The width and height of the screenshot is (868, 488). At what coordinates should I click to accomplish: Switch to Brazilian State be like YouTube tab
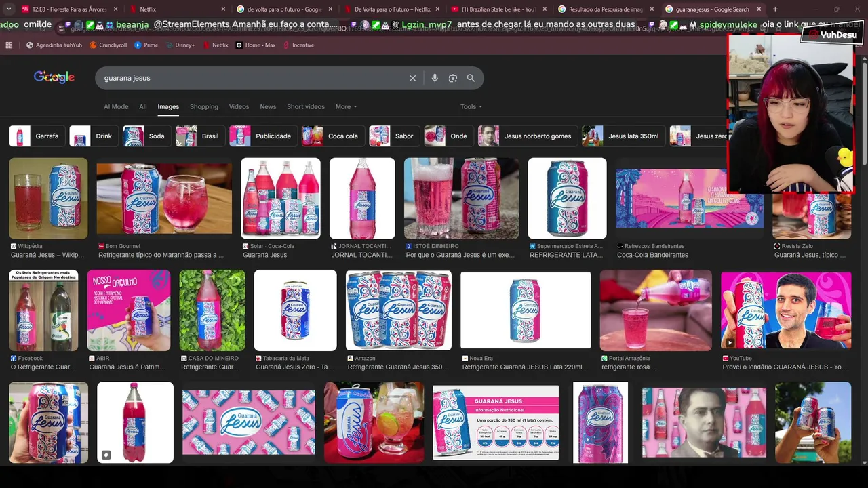(x=498, y=9)
